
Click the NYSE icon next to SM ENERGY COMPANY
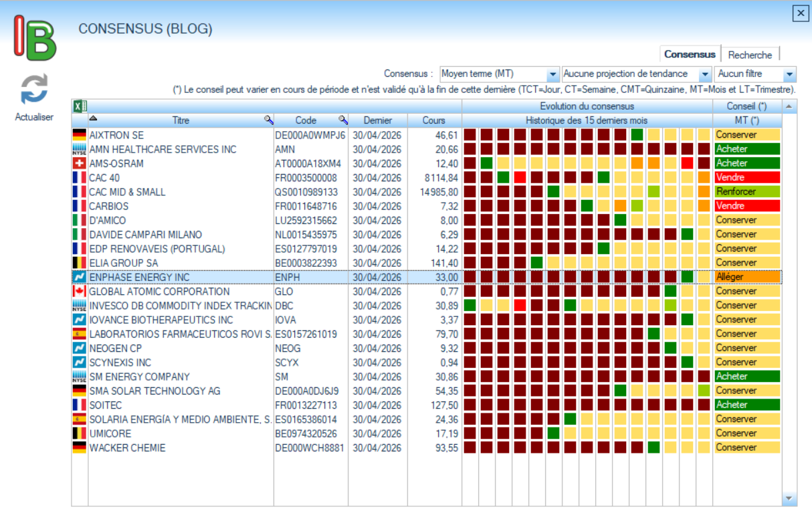coord(80,377)
